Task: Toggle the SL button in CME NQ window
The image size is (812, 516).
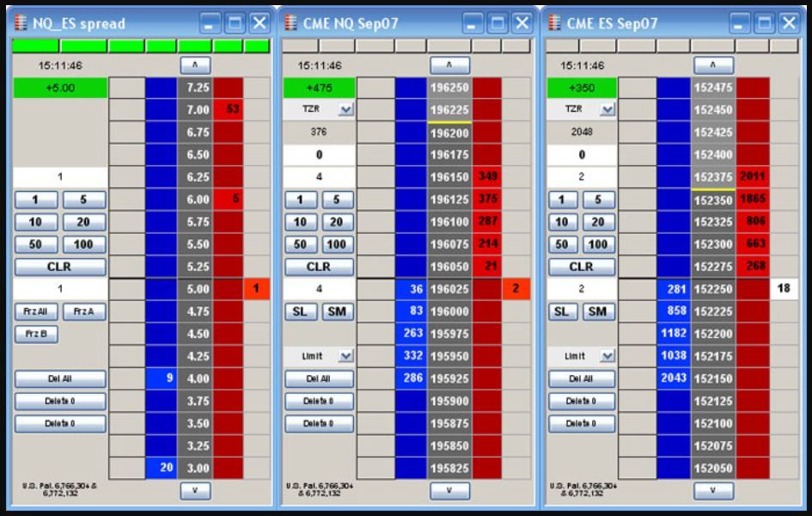Action: pos(300,311)
